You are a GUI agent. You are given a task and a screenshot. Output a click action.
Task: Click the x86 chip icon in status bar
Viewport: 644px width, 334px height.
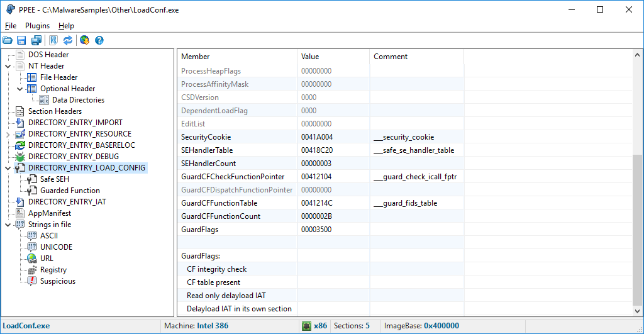pos(306,326)
